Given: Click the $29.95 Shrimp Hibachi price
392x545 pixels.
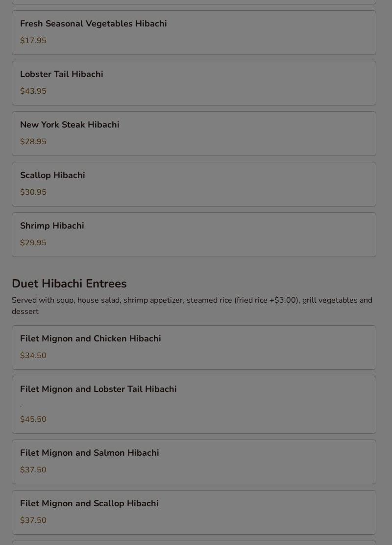Looking at the screenshot, I should 33,243.
